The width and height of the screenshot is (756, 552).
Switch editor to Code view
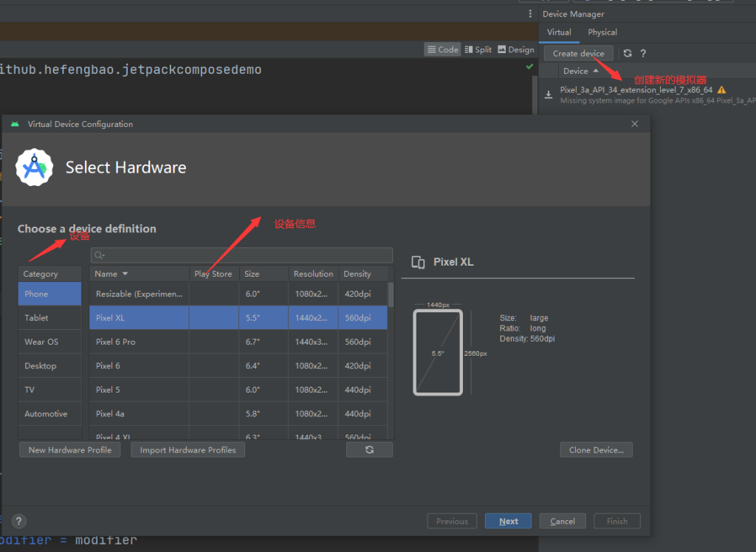tap(443, 49)
